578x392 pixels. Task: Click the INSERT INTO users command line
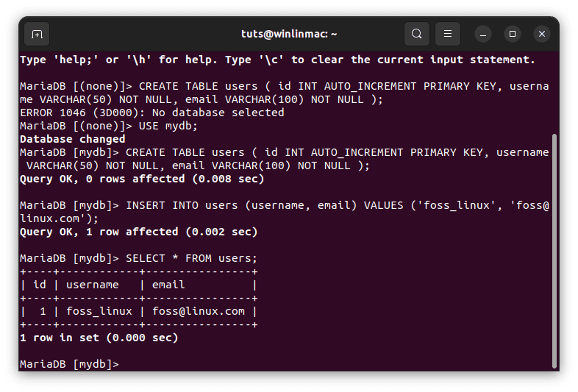(x=285, y=212)
